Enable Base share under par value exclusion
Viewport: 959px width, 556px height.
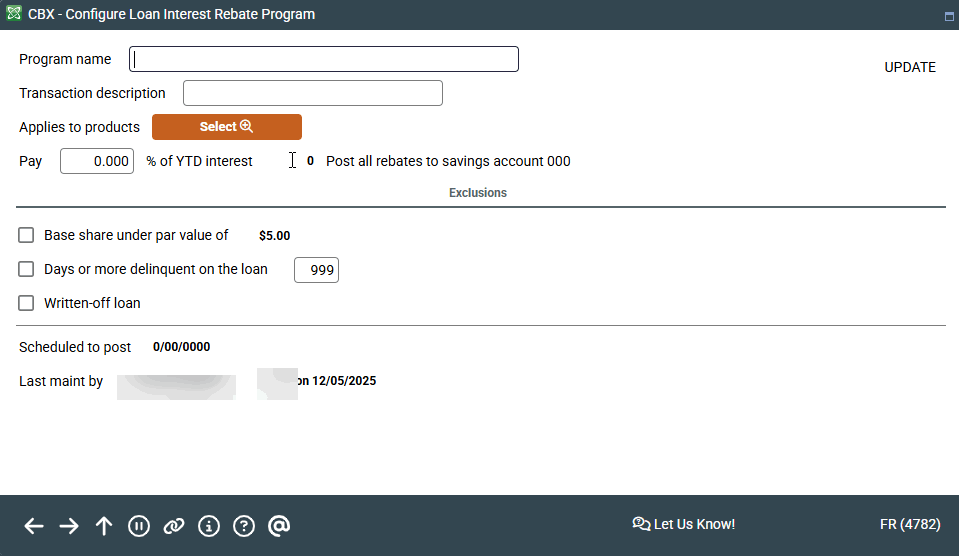coord(27,236)
